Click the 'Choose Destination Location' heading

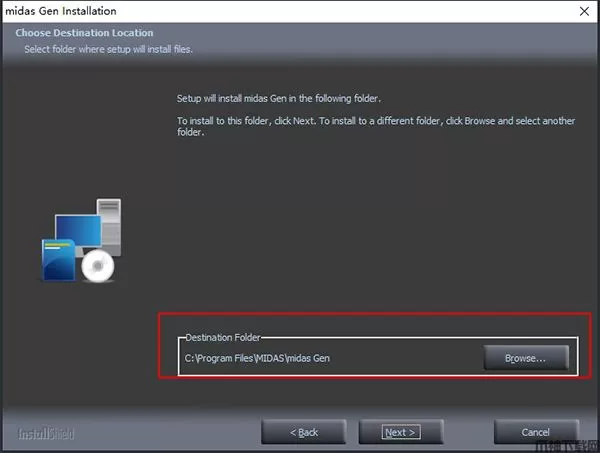(x=84, y=33)
